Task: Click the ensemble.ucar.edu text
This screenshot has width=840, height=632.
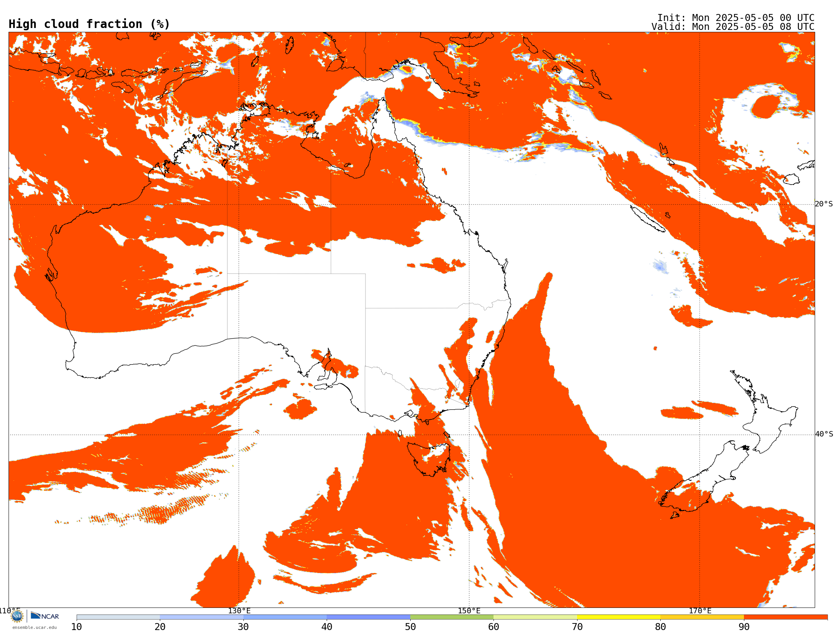Action: coord(35,627)
